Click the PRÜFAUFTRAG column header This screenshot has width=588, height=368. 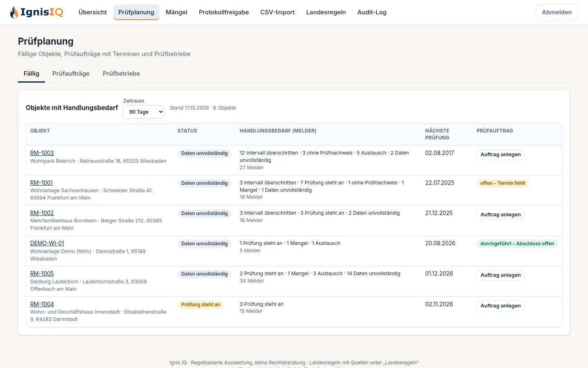point(495,131)
